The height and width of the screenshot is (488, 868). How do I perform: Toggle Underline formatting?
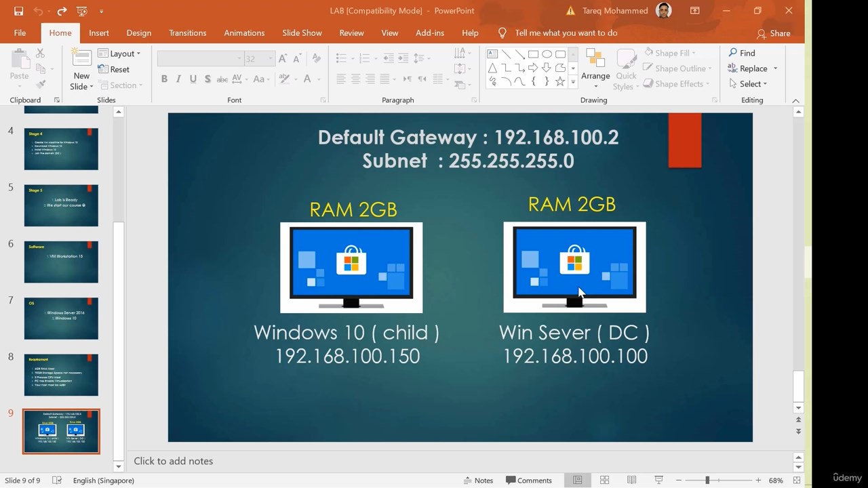coord(193,79)
